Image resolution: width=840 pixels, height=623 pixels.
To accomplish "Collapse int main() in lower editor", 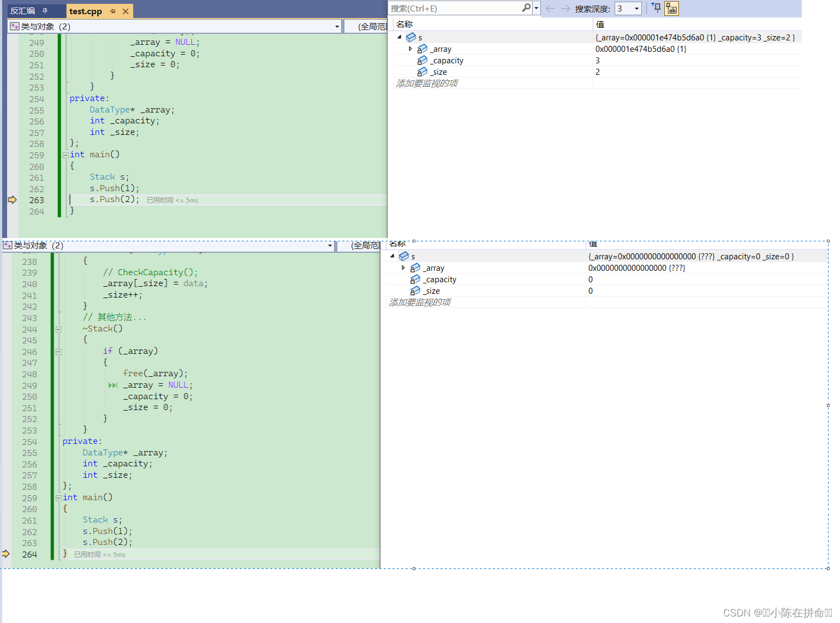I will [58, 498].
